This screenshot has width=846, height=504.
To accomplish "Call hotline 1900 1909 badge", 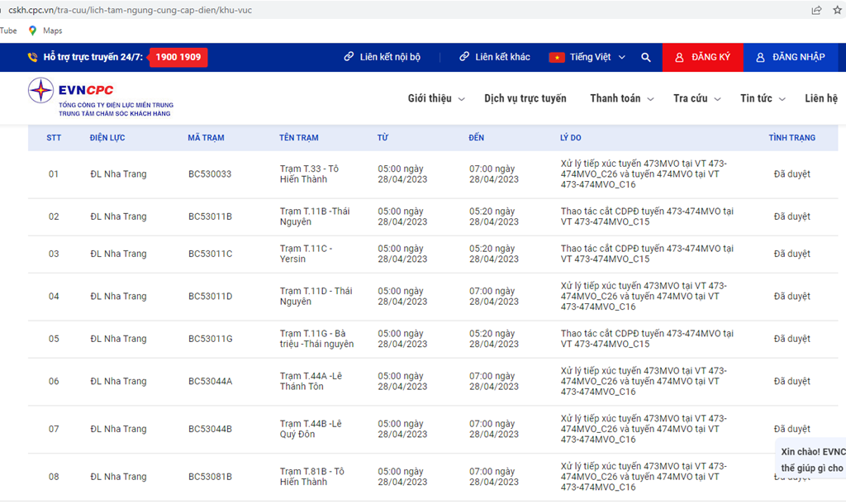I will pos(178,58).
